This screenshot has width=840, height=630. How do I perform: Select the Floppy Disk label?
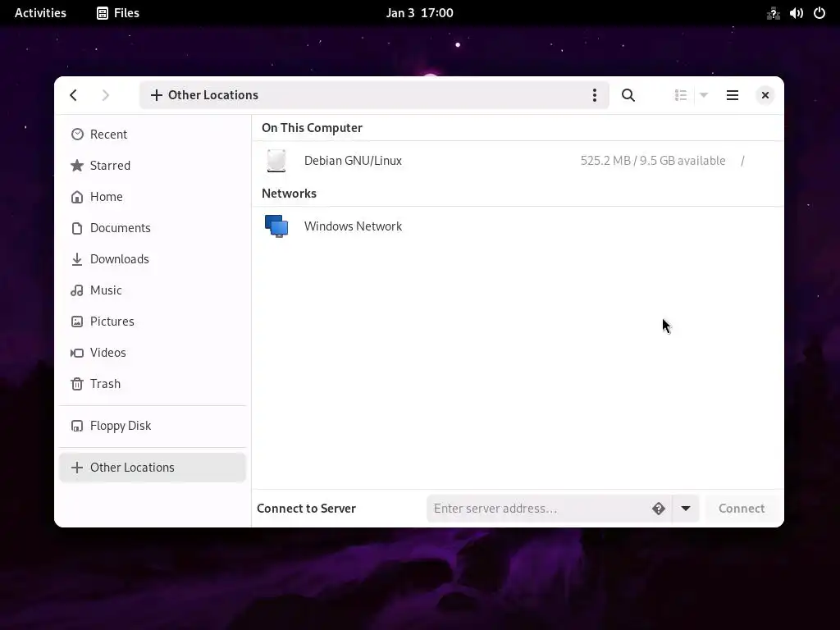click(x=121, y=426)
